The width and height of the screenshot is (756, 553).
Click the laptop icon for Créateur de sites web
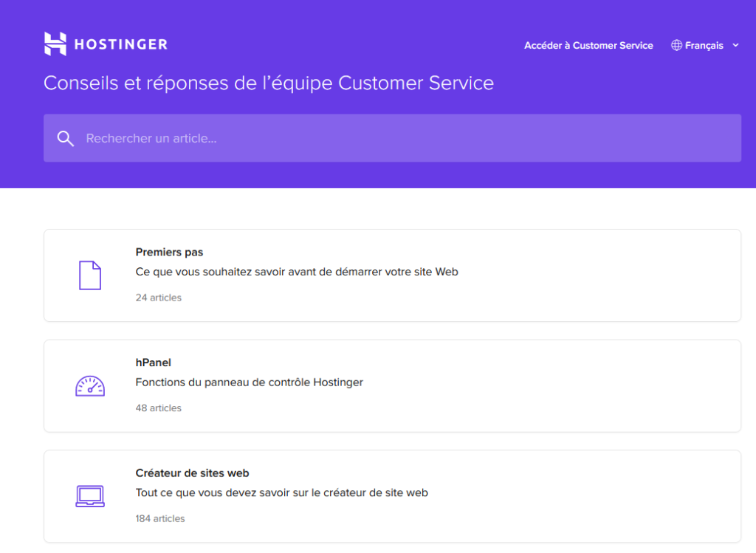point(90,496)
